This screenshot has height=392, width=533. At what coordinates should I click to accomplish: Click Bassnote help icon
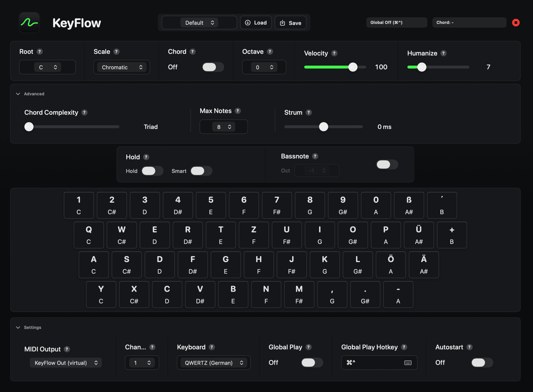click(315, 156)
